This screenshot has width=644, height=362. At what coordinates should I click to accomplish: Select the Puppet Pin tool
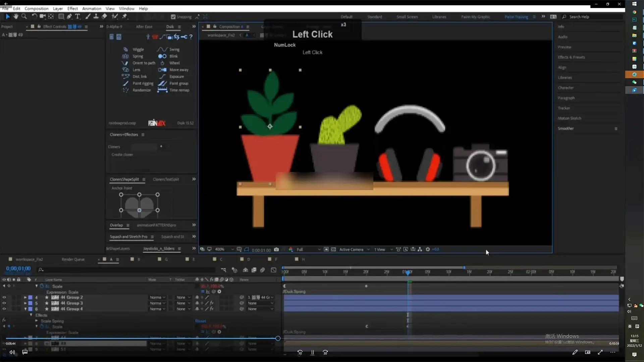(x=125, y=16)
